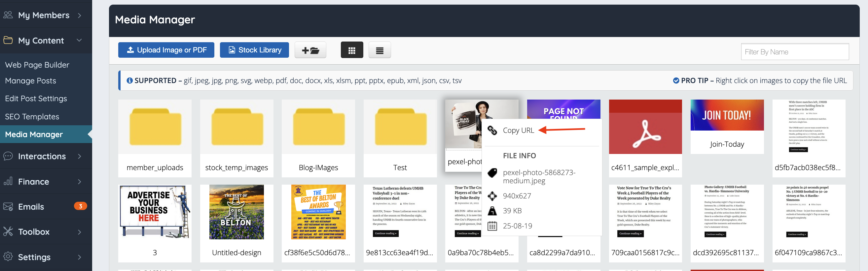
Task: Click the Emails envelope icon
Action: [x=8, y=206]
